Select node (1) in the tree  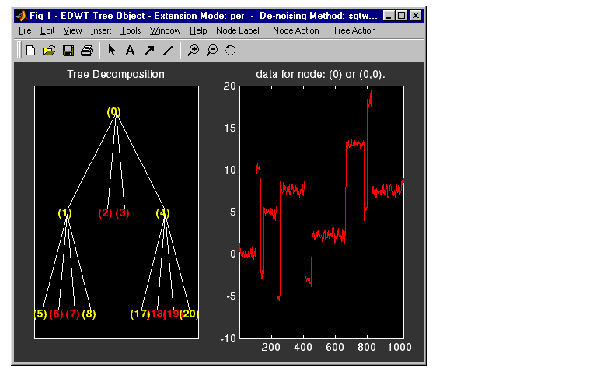(65, 213)
